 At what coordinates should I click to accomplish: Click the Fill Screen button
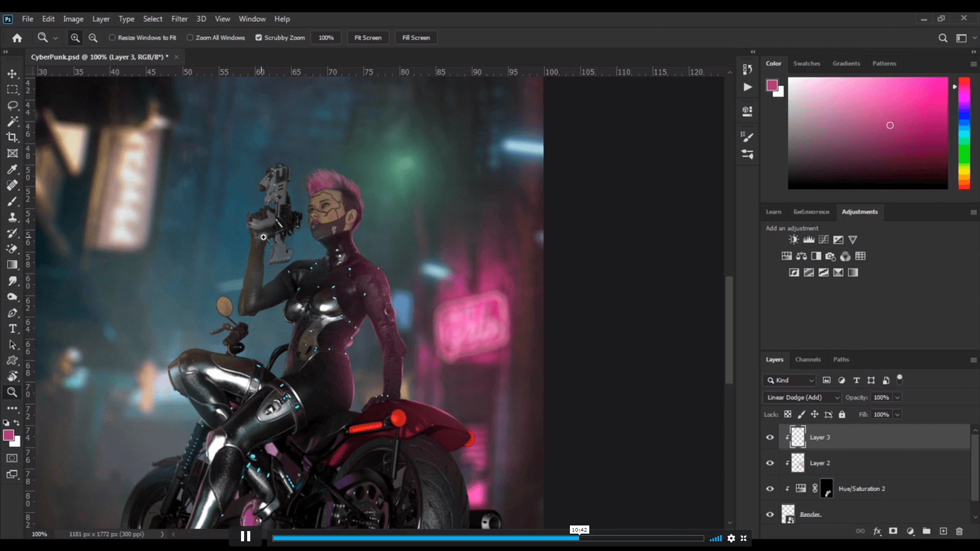click(416, 38)
